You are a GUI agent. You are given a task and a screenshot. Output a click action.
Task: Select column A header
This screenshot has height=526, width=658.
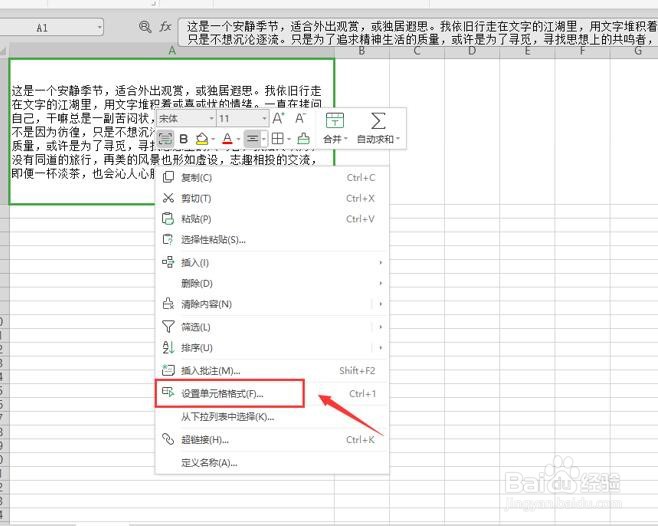pyautogui.click(x=172, y=51)
